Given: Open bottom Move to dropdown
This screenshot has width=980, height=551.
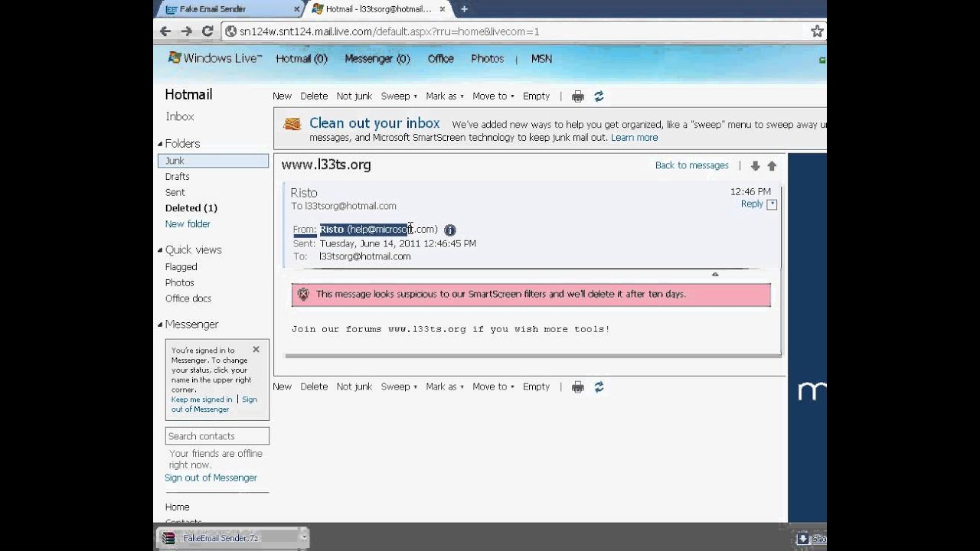Looking at the screenshot, I should 493,387.
